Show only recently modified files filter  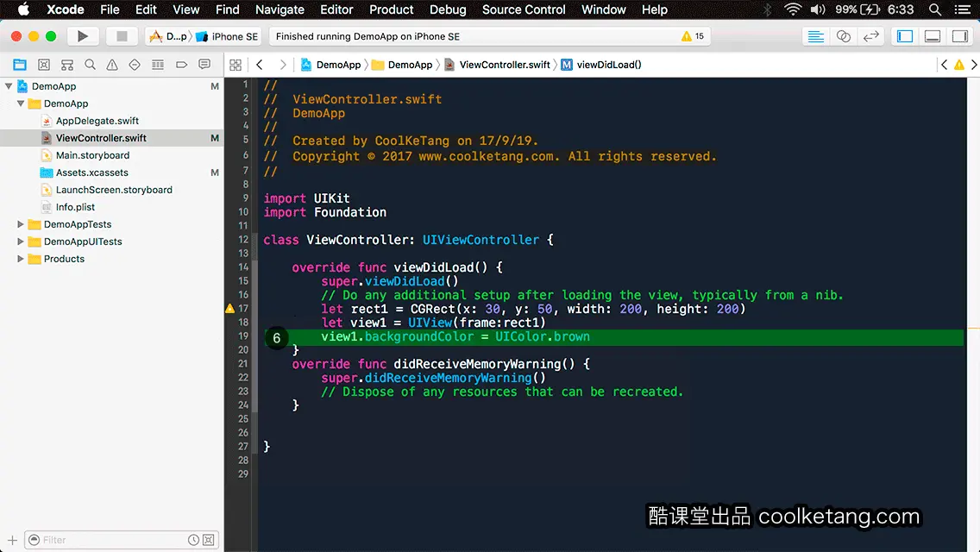pyautogui.click(x=194, y=540)
